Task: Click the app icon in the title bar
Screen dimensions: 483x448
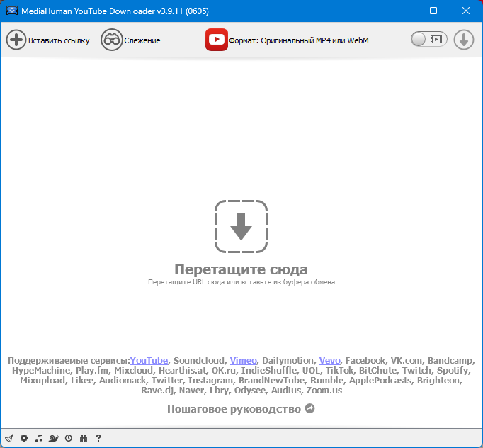Action: coord(12,11)
